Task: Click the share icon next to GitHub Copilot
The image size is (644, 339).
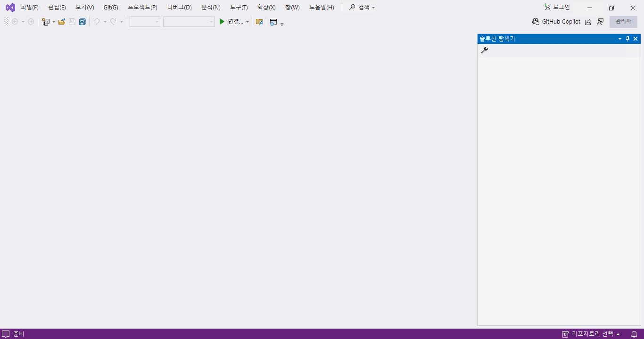Action: pos(588,22)
